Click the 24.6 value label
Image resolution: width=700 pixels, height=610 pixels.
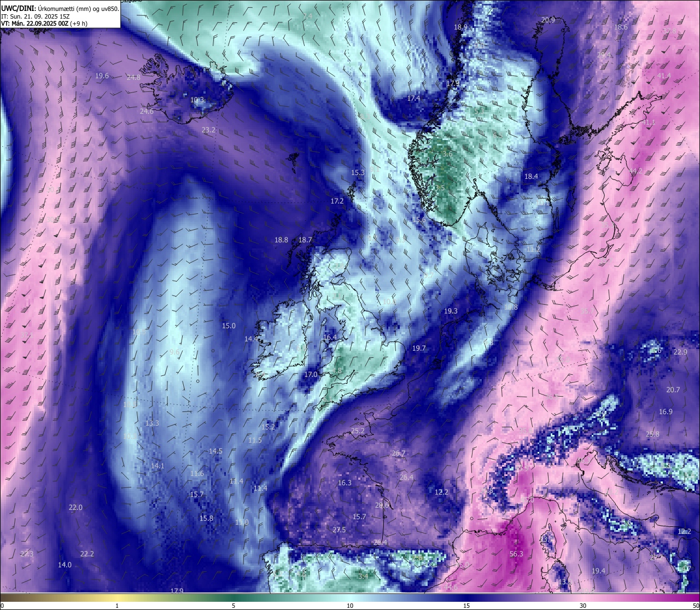pyautogui.click(x=147, y=111)
